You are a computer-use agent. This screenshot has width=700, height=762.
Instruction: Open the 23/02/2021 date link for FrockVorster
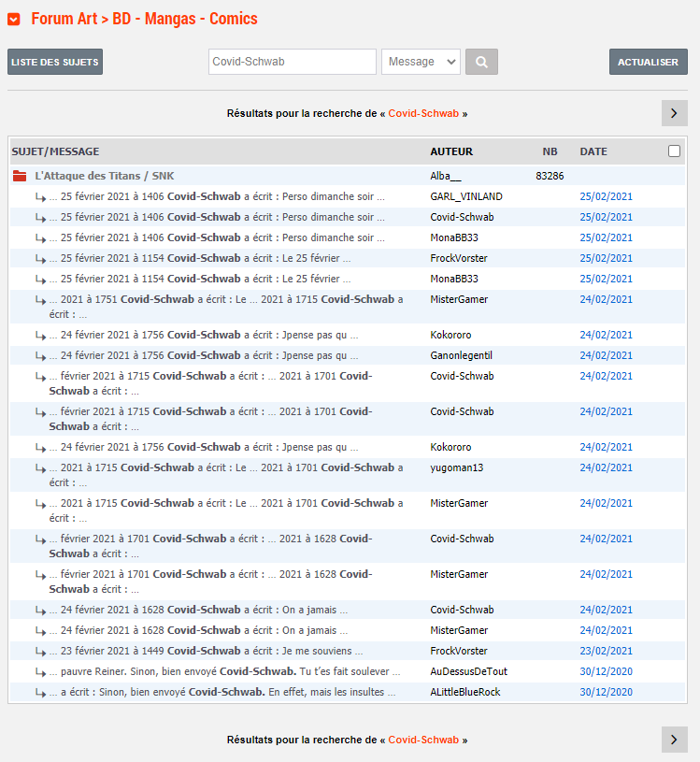click(606, 651)
